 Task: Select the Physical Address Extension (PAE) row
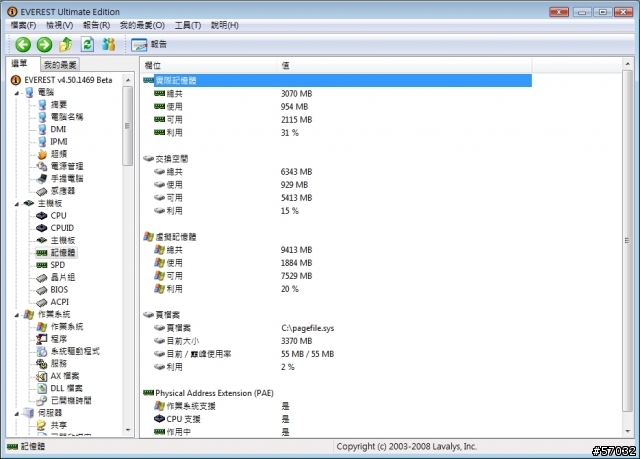(214, 393)
